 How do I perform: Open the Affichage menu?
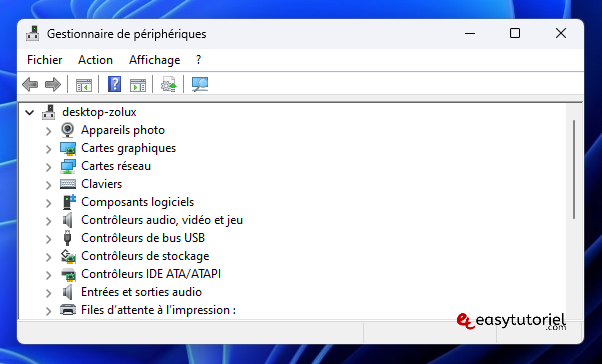[x=154, y=60]
